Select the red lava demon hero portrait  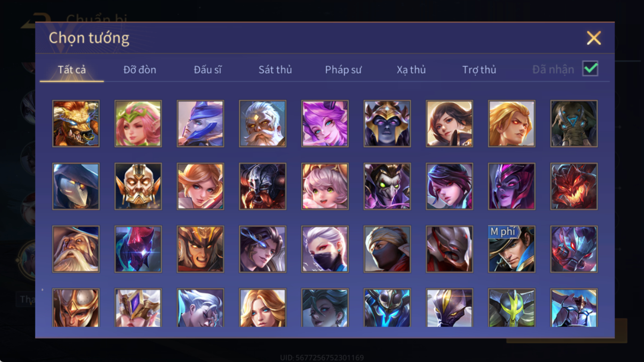574,186
